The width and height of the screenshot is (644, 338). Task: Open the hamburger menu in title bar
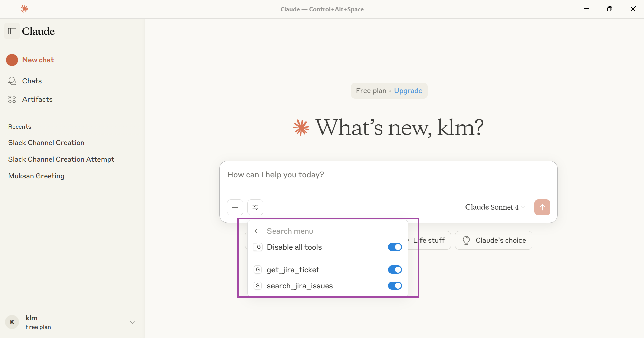[10, 9]
